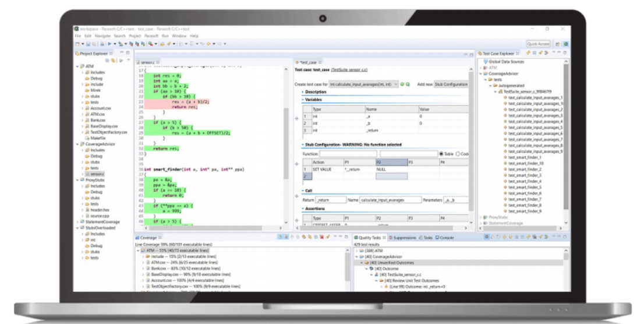
Task: Collapse the Variables section
Action: click(x=303, y=100)
